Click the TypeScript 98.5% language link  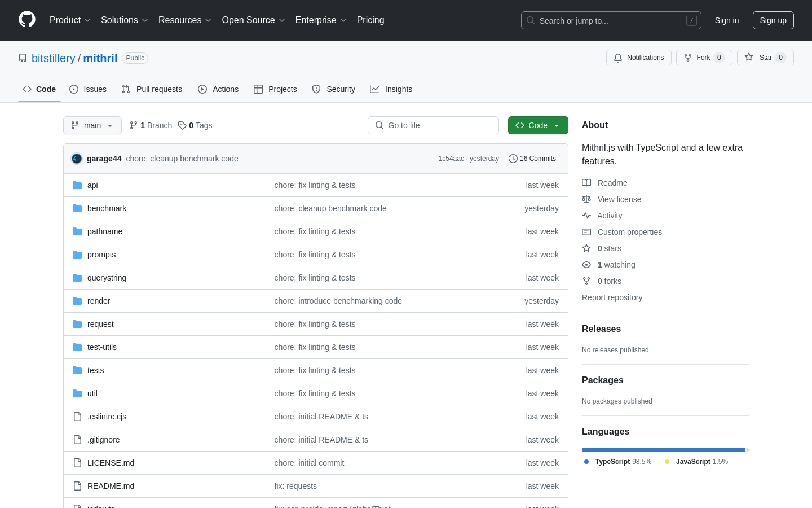(617, 462)
